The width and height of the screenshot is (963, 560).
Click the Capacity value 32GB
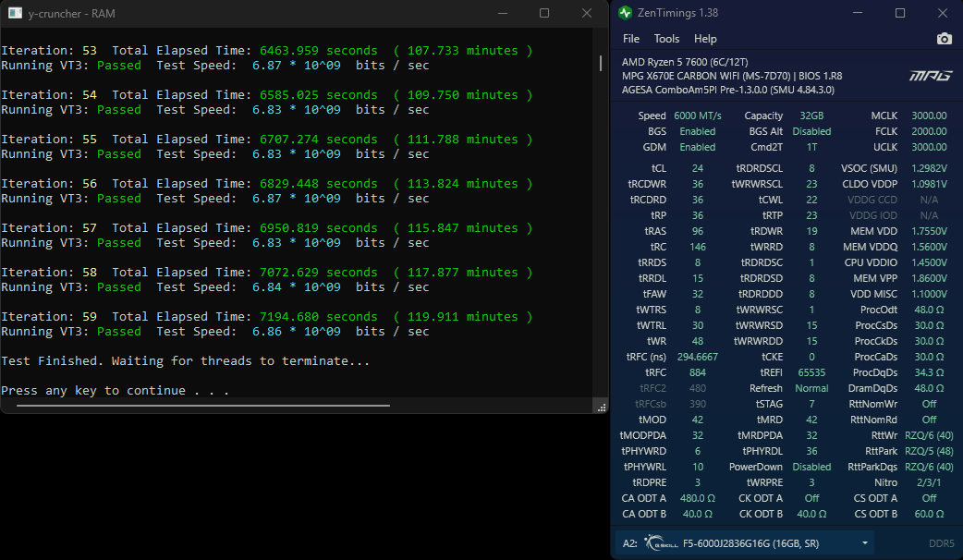[811, 116]
